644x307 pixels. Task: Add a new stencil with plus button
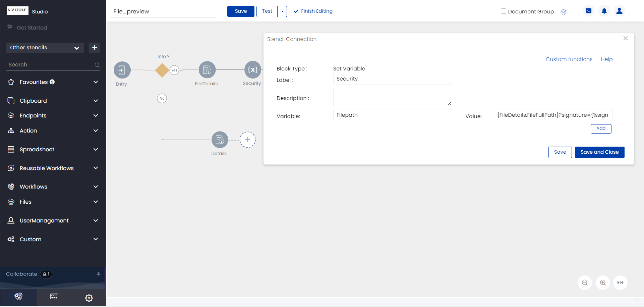click(95, 48)
